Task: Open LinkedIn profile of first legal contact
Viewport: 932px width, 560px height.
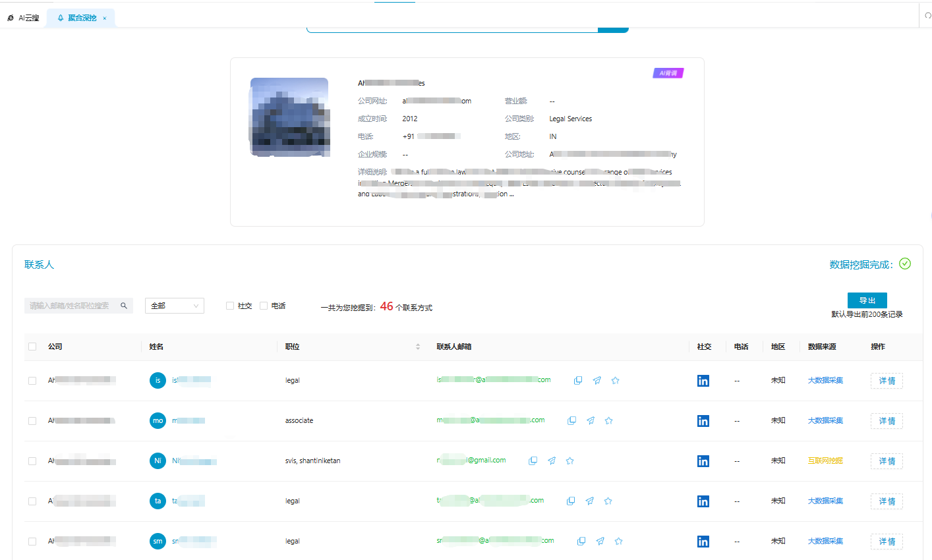Action: click(703, 381)
